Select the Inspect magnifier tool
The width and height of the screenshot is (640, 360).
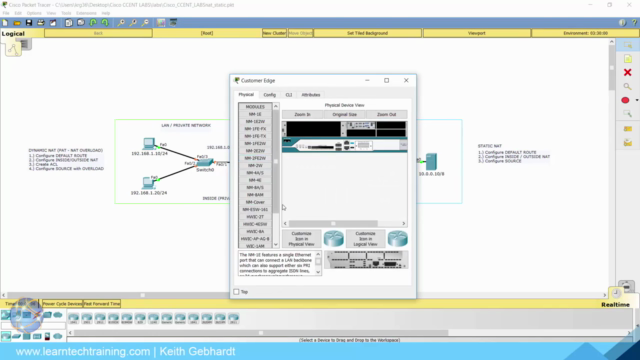coord(627,87)
